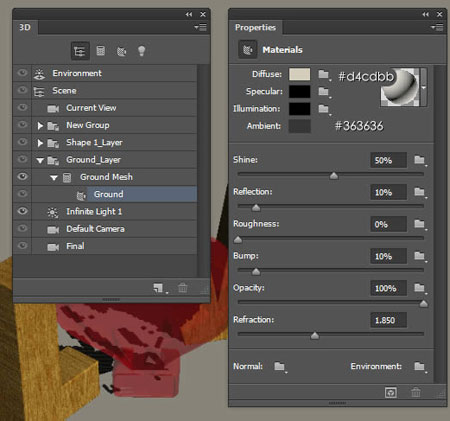Click the Diffuse color swatch

(299, 74)
